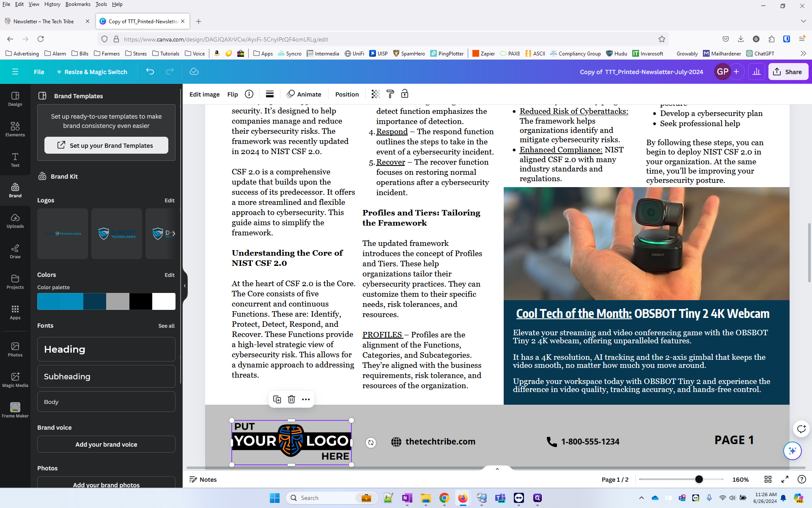Screen dimensions: 812x508
Task: Open the Position panel
Action: pos(347,94)
